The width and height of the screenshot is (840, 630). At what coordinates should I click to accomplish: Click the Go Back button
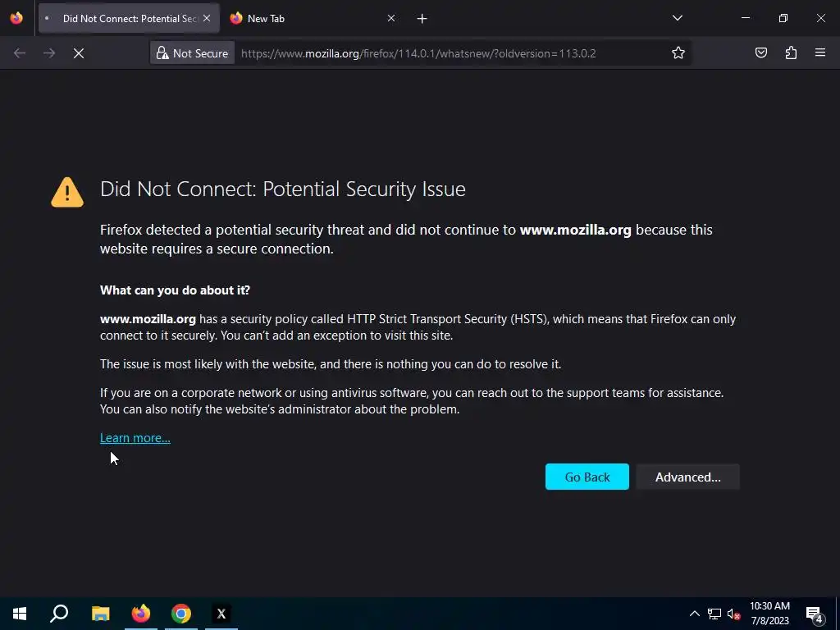pyautogui.click(x=587, y=477)
